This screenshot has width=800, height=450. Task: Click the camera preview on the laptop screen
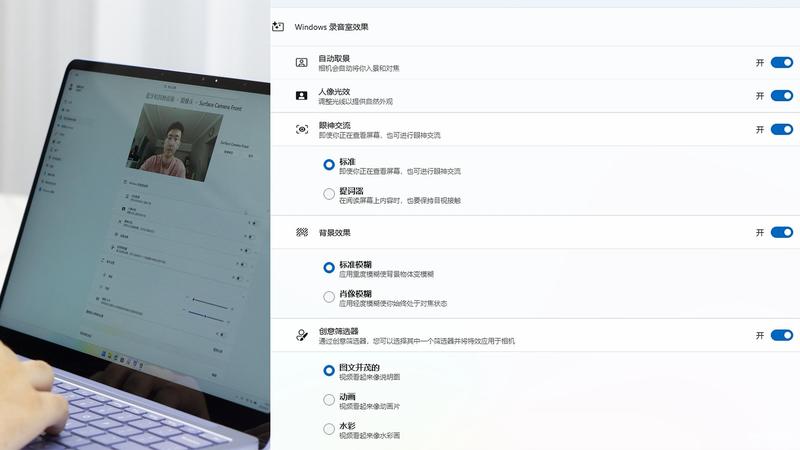coord(173,142)
